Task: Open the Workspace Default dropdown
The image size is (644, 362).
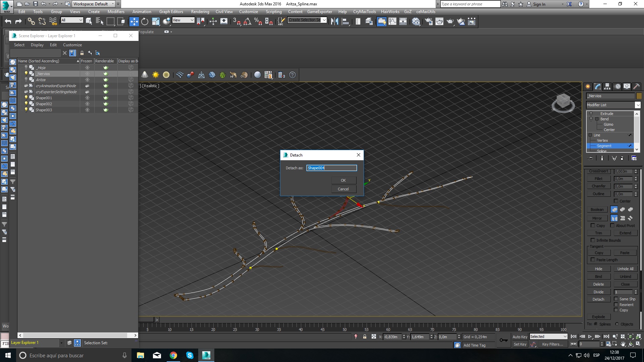Action: [x=113, y=4]
